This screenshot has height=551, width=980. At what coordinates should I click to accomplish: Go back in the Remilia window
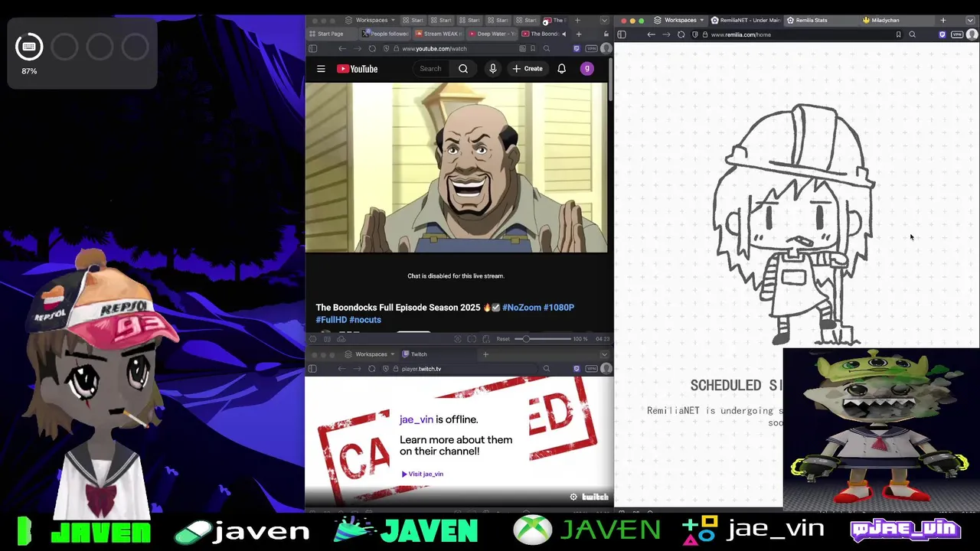point(652,34)
